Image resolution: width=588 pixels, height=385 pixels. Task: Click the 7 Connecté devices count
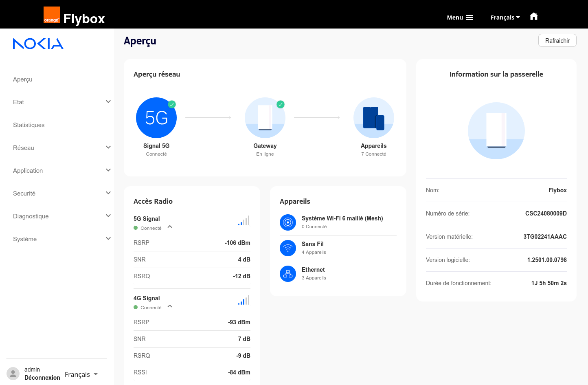(374, 154)
